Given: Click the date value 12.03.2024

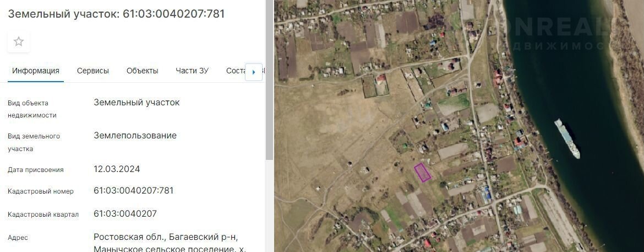Looking at the screenshot, I should point(117,169).
